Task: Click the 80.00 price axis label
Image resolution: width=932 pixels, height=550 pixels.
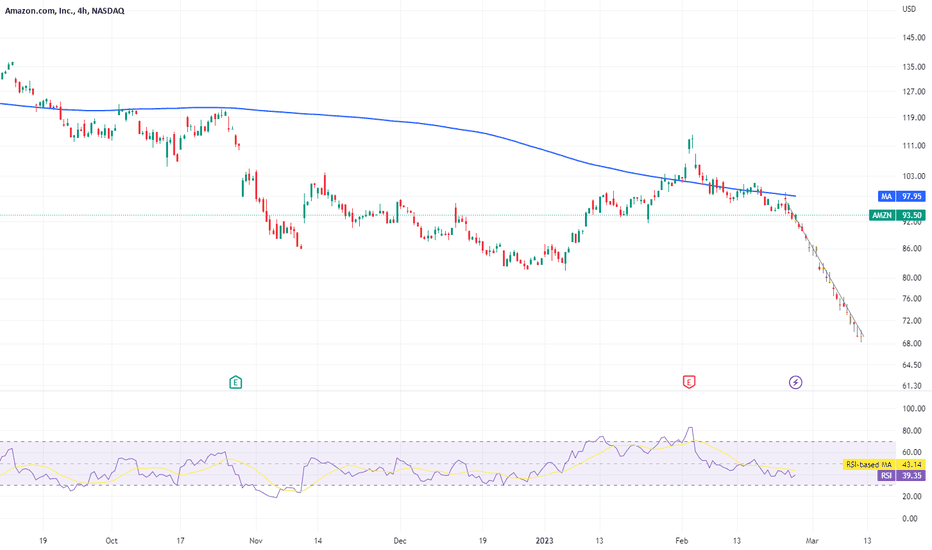Action: coord(912,278)
